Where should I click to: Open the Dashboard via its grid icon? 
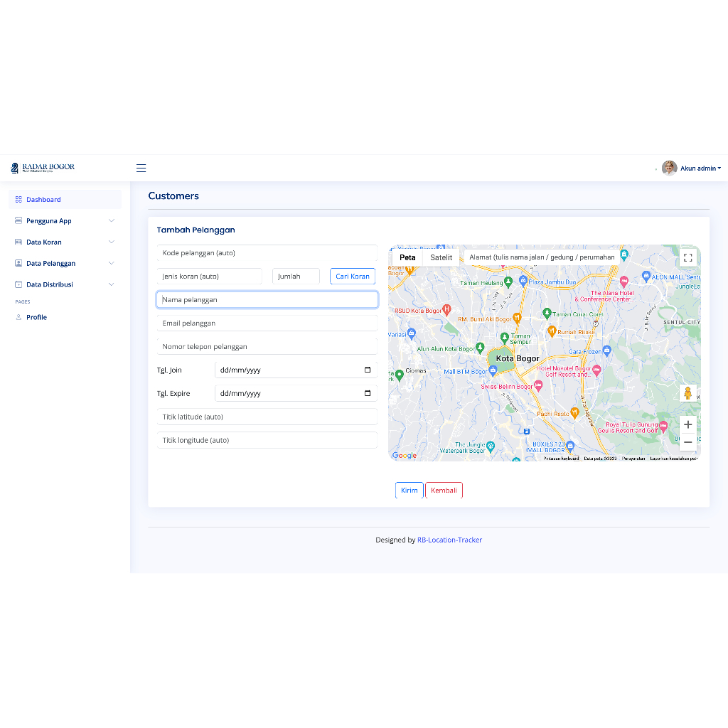click(18, 199)
